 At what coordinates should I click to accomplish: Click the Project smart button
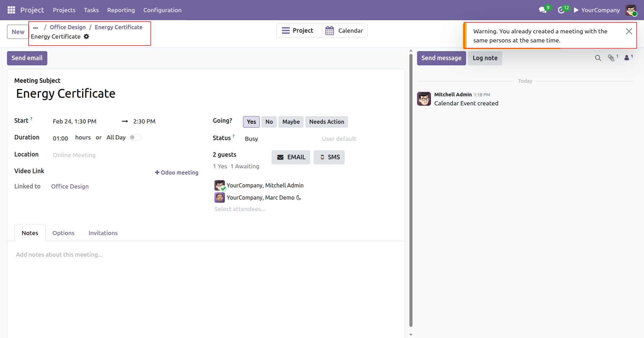[299, 31]
